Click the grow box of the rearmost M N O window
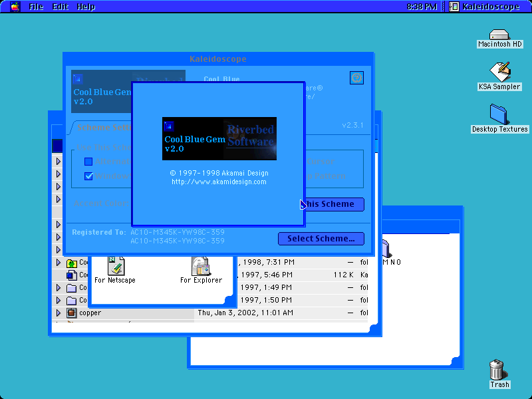The height and width of the screenshot is (399, 532). pyautogui.click(x=456, y=361)
